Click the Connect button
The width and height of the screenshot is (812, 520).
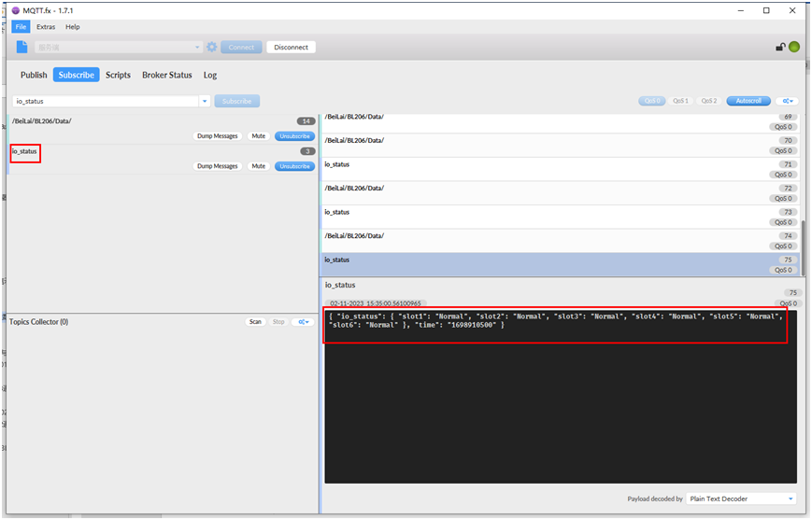[241, 47]
